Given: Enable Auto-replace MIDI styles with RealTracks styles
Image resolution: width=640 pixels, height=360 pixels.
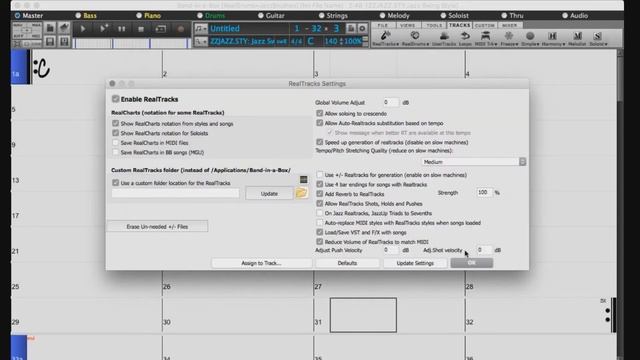Looking at the screenshot, I should tap(320, 222).
